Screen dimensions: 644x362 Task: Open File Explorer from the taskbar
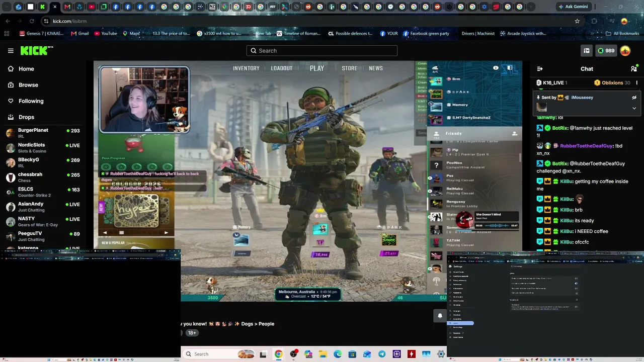(323, 354)
